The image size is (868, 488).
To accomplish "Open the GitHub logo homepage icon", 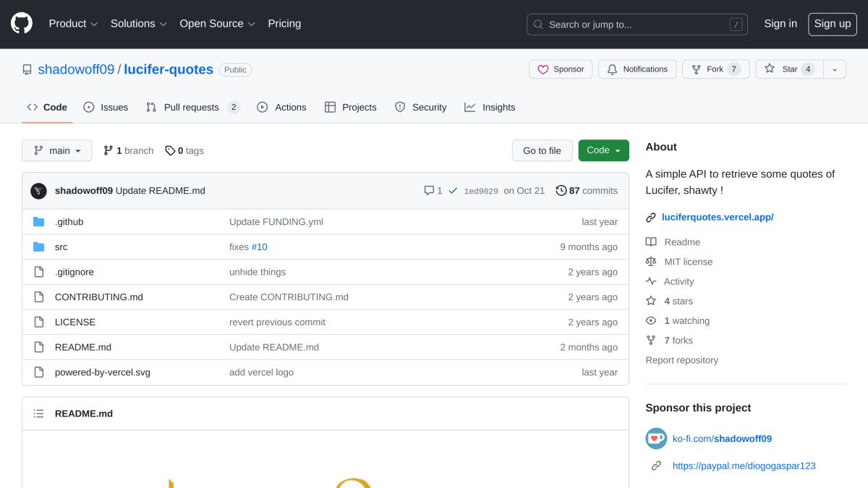I will pyautogui.click(x=22, y=24).
